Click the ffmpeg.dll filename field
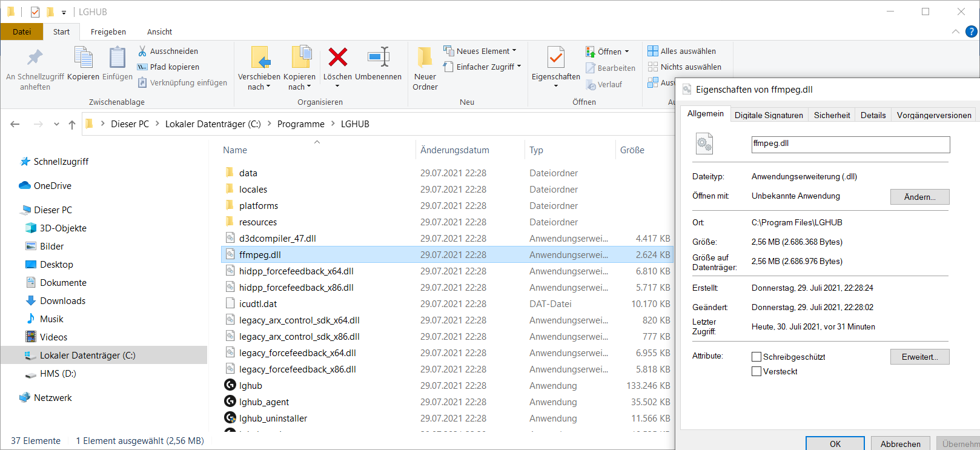Screen dimensions: 980x450 [x=850, y=144]
